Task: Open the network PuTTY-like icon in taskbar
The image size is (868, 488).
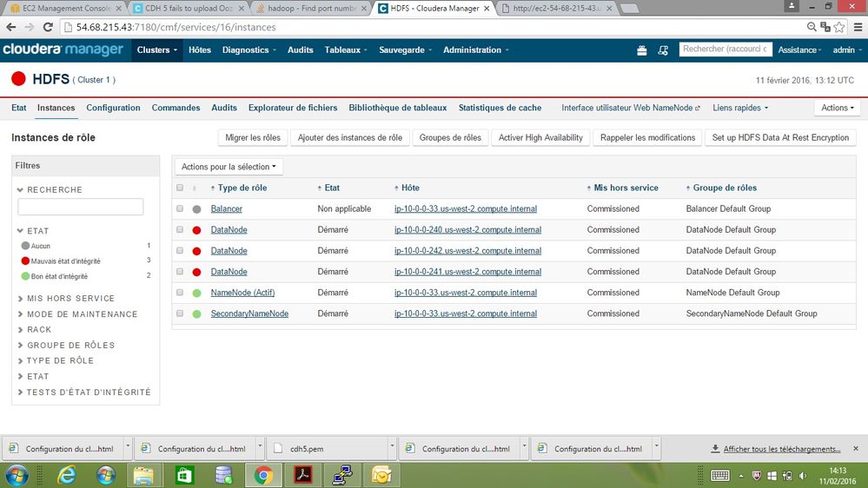Action: coord(342,475)
